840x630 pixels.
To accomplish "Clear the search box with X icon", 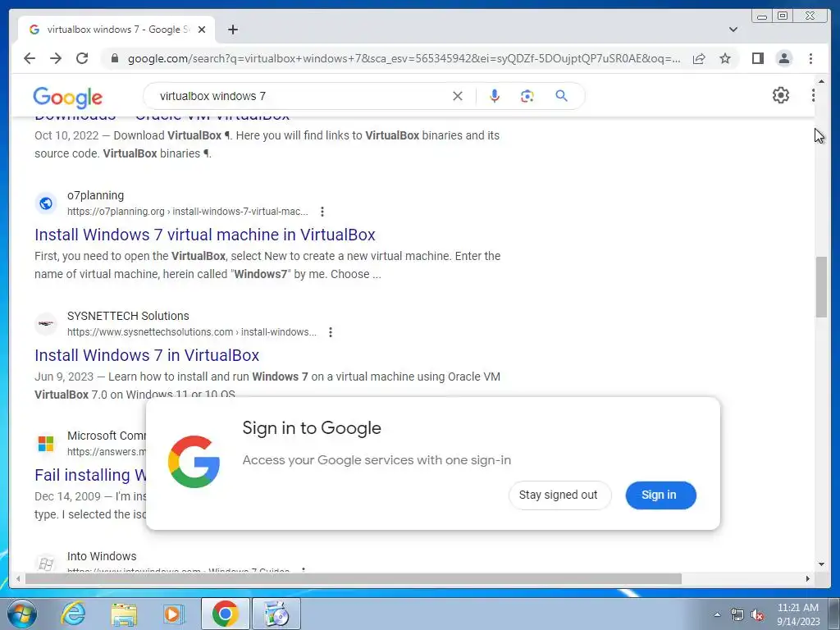I will (458, 96).
